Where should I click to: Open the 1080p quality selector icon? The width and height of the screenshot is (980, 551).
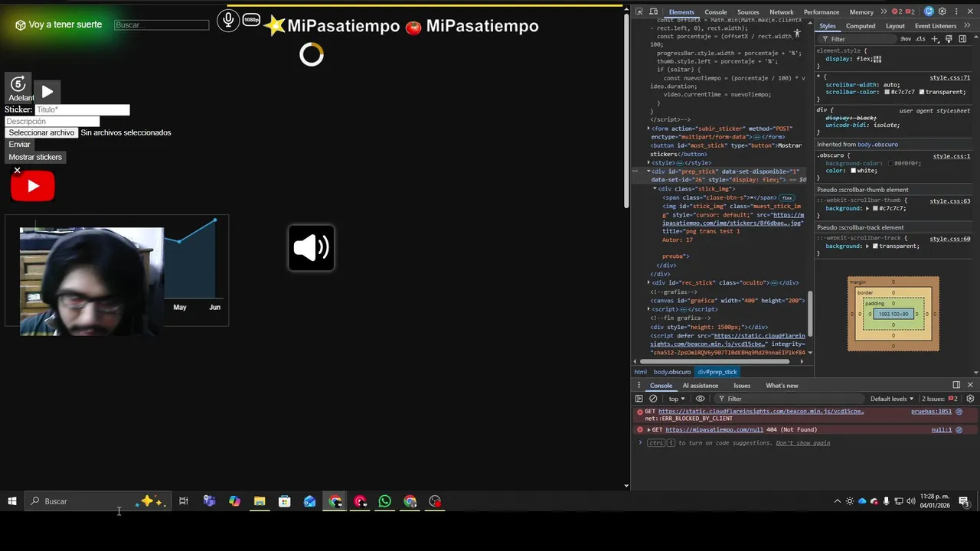251,20
